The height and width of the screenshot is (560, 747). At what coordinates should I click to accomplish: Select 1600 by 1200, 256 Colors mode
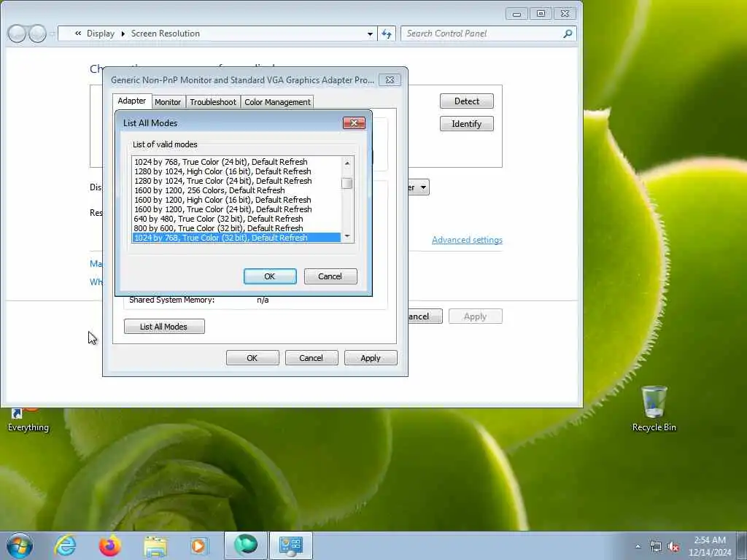[x=236, y=190]
